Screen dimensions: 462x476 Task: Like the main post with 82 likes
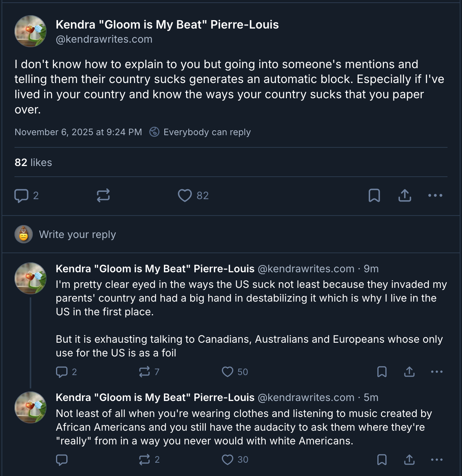click(x=185, y=195)
